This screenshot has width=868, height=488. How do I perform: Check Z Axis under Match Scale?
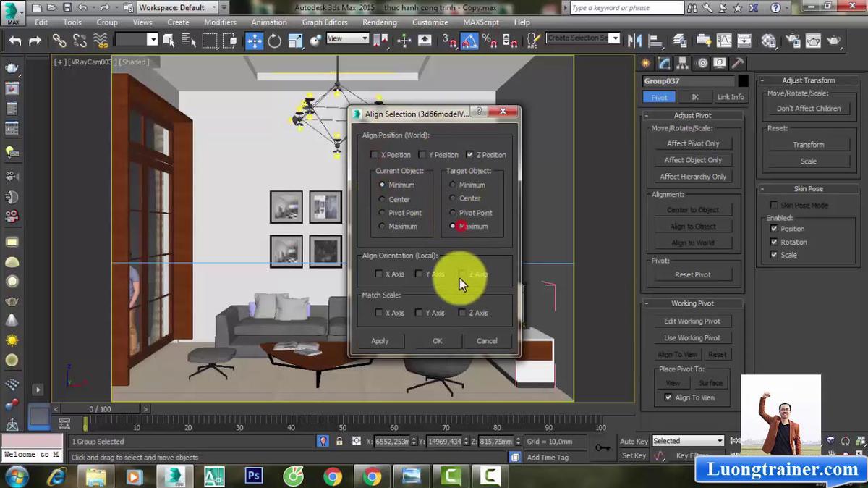click(x=462, y=313)
